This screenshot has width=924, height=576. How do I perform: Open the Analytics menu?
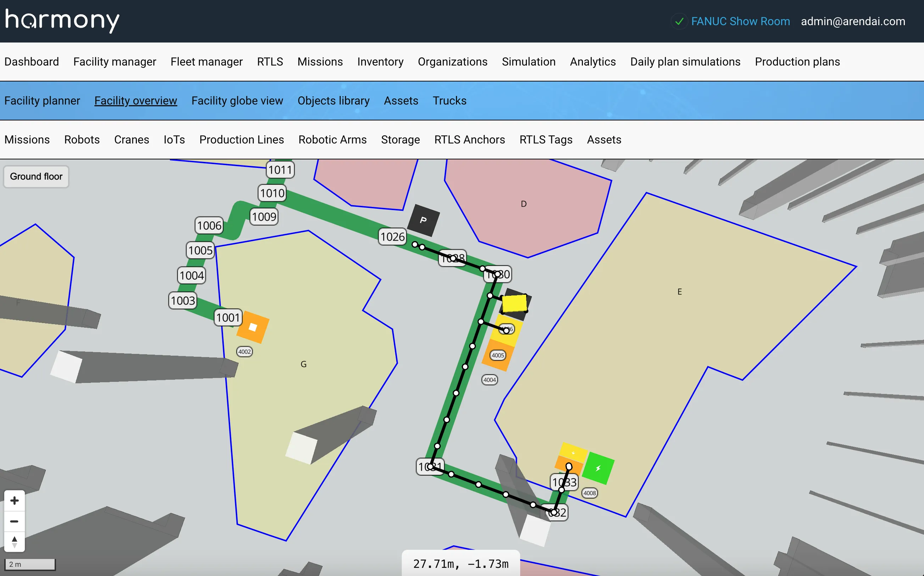(x=592, y=61)
